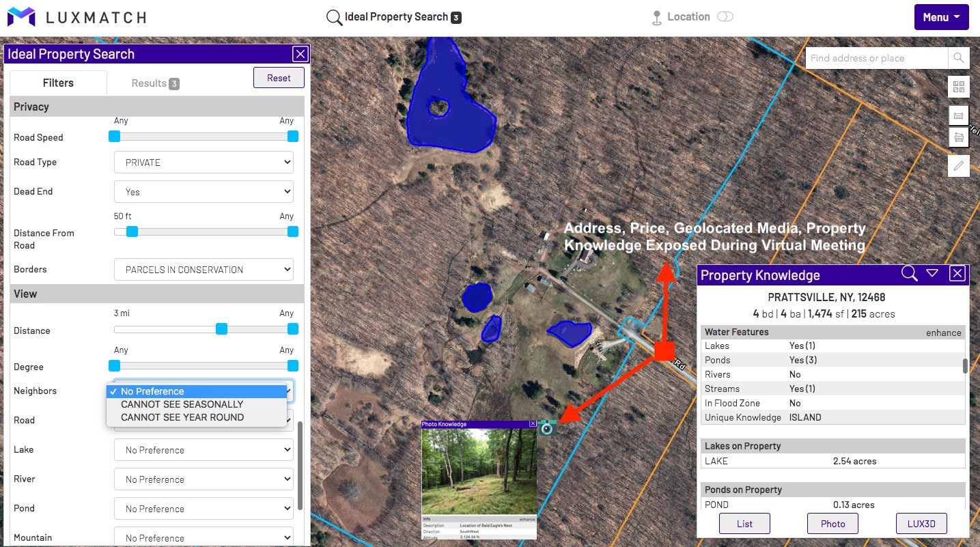980x547 pixels.
Task: Close the Property Knowledge panel
Action: (x=957, y=274)
